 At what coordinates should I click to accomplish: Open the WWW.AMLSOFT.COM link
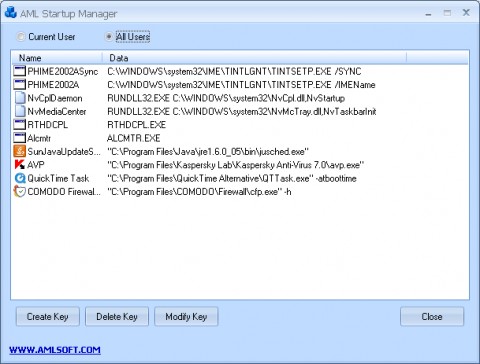pyautogui.click(x=55, y=350)
